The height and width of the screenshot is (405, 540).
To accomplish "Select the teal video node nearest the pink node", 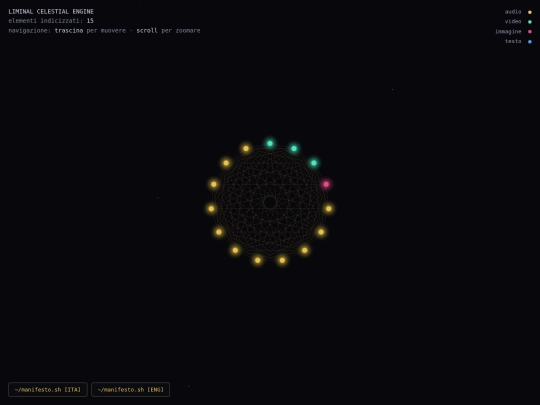I will click(314, 163).
